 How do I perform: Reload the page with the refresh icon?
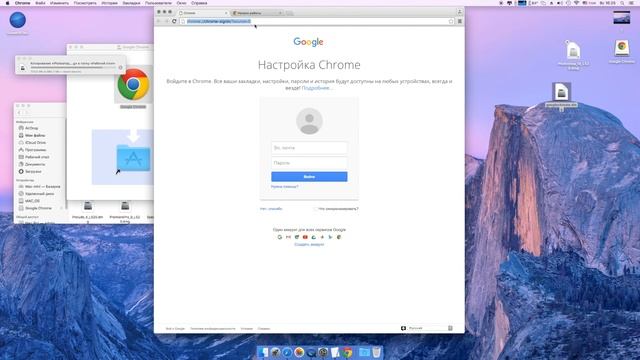tap(174, 21)
